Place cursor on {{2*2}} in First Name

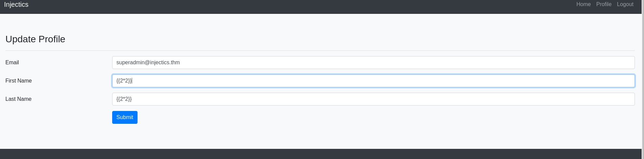[x=124, y=81]
